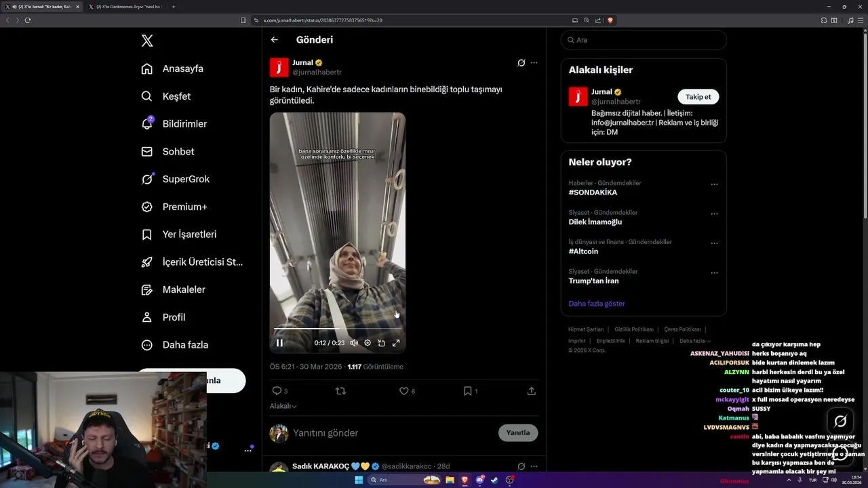Open Dilek İmamoğlu trend
This screenshot has width=868, height=488.
tap(595, 222)
